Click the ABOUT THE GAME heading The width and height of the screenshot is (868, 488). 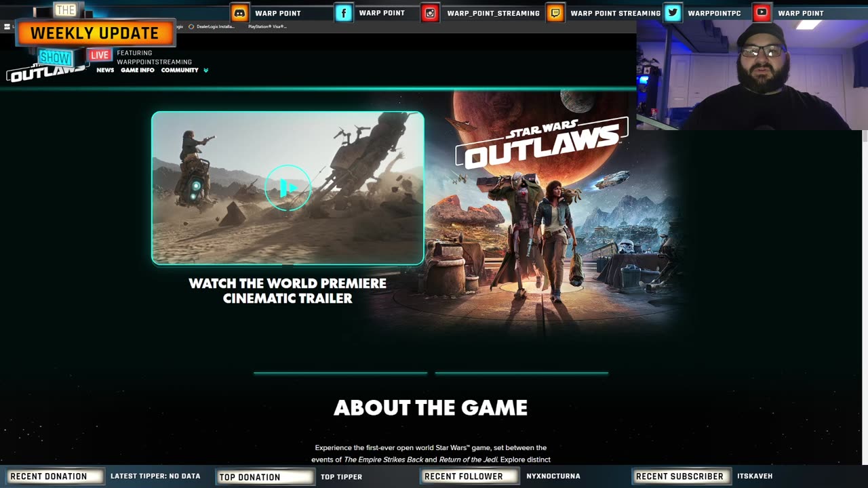(431, 407)
